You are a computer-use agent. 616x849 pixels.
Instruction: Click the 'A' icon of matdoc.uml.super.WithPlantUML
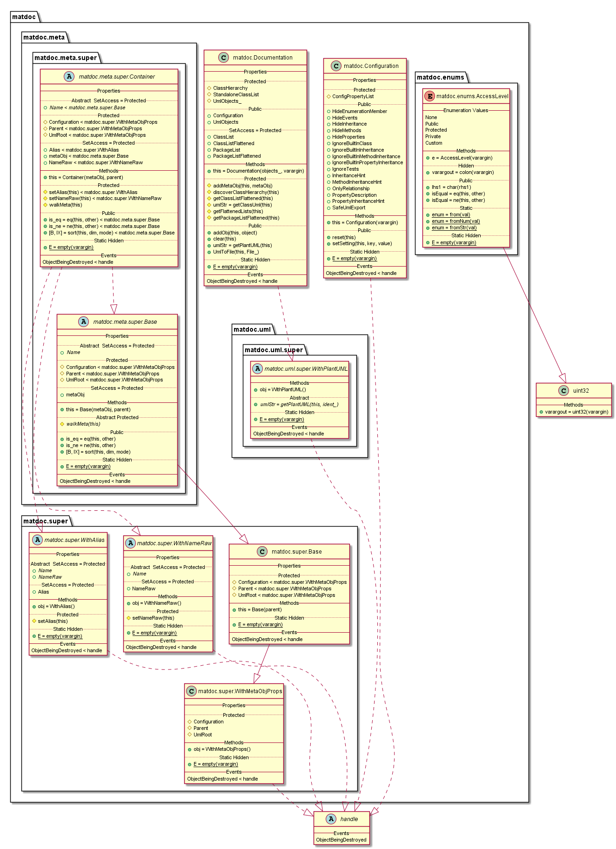[258, 369]
